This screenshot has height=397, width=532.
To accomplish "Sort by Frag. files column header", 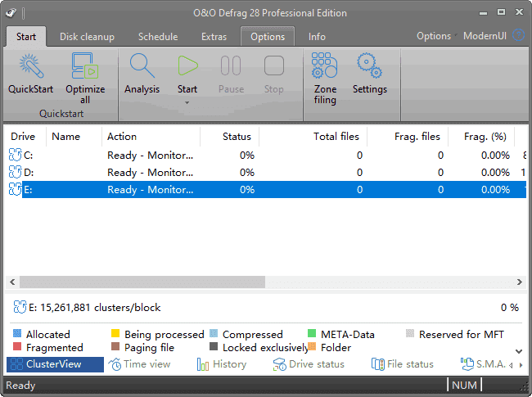I will point(419,137).
